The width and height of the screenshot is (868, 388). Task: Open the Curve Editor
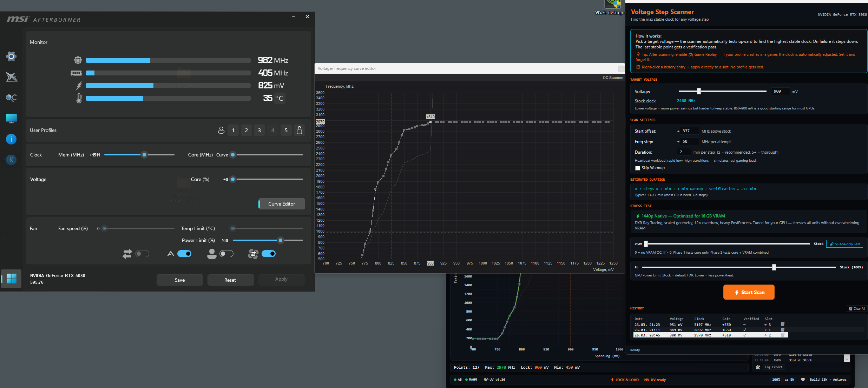(x=282, y=204)
